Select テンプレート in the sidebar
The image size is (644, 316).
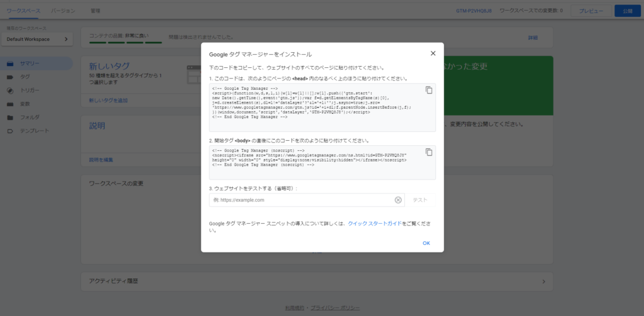[x=36, y=131]
